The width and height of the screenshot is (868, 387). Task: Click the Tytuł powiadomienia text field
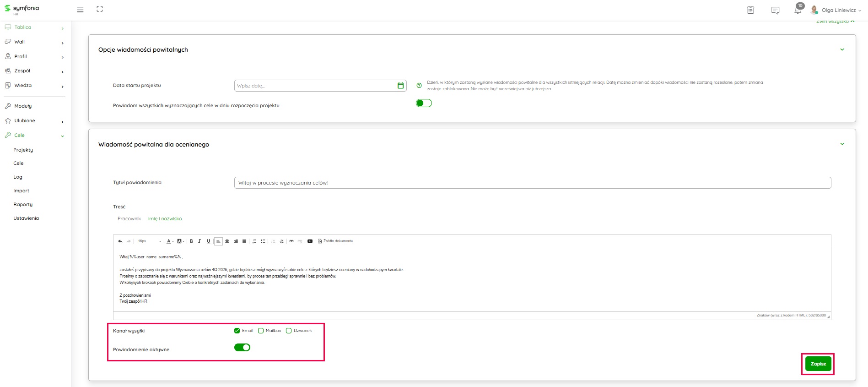click(532, 183)
